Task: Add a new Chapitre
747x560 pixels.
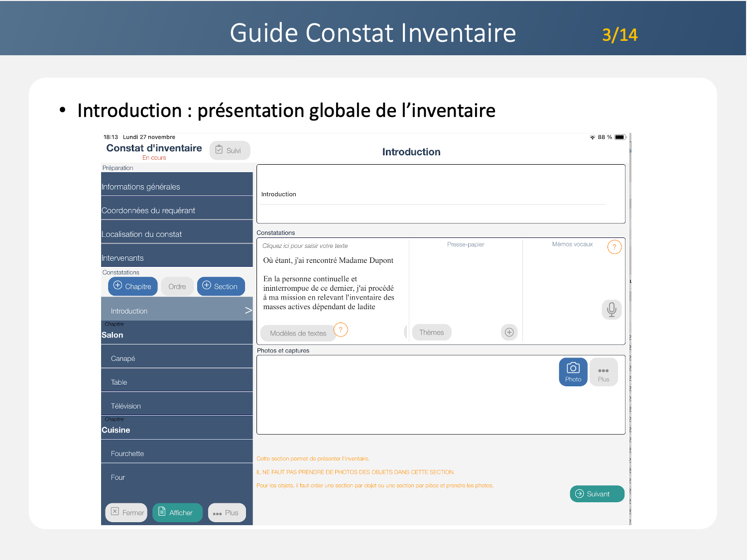Action: tap(132, 286)
